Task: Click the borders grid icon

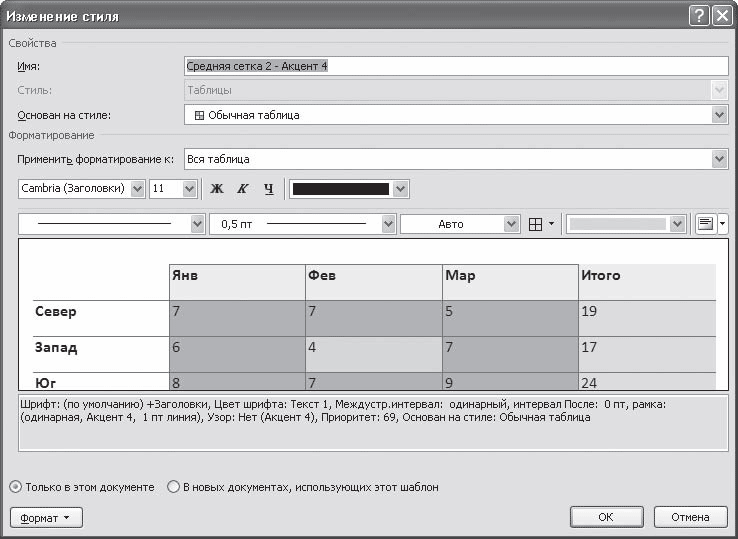Action: point(536,225)
